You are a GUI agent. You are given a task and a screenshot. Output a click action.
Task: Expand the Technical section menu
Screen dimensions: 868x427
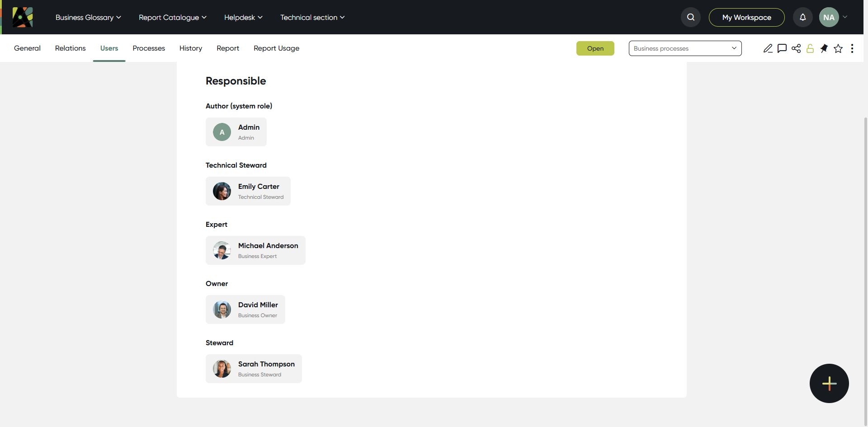tap(312, 17)
